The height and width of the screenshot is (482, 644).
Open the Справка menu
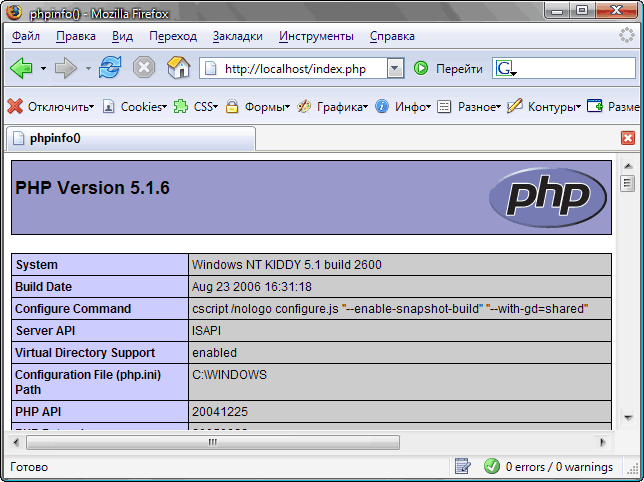[392, 36]
